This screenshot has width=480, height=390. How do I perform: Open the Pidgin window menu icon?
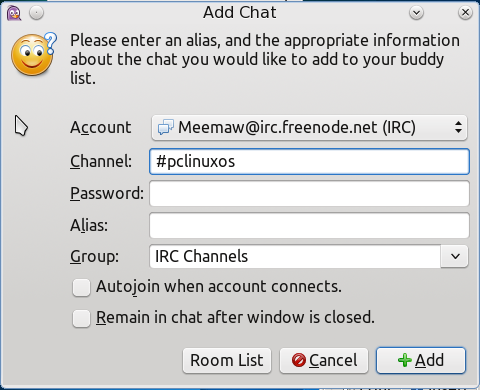click(14, 13)
